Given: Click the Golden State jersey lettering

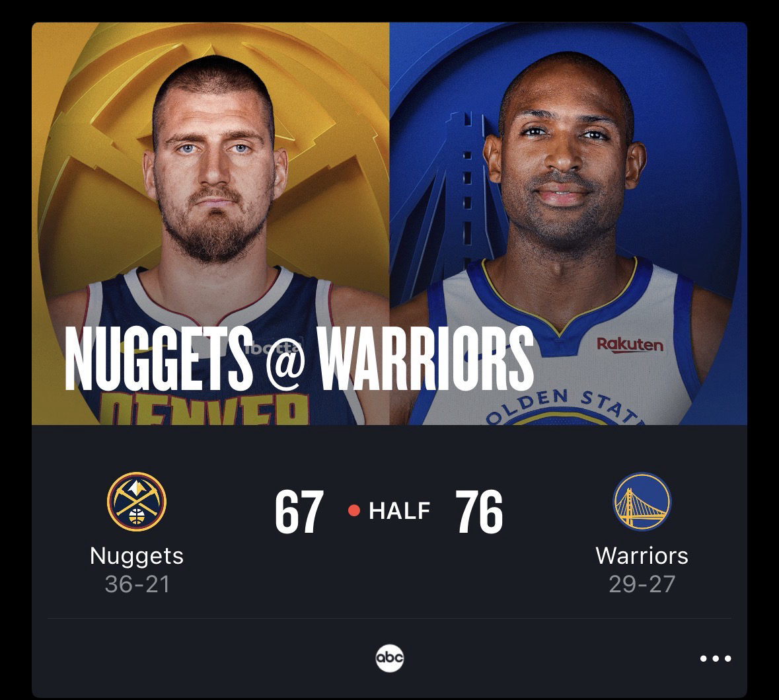Looking at the screenshot, I should click(x=564, y=407).
